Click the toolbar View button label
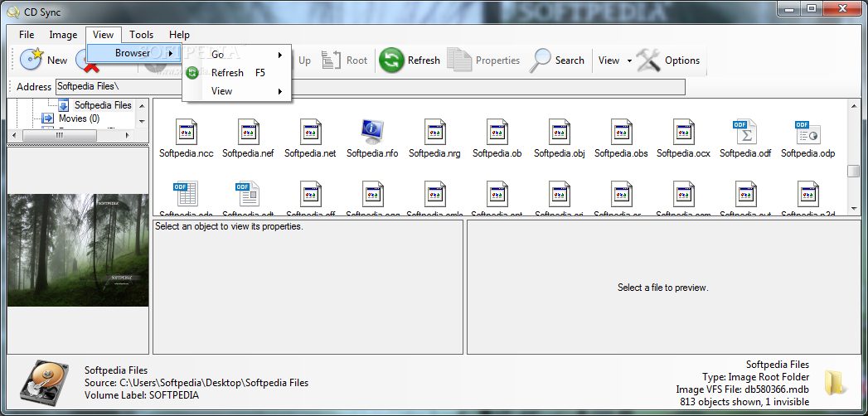The height and width of the screenshot is (416, 868). pyautogui.click(x=609, y=60)
